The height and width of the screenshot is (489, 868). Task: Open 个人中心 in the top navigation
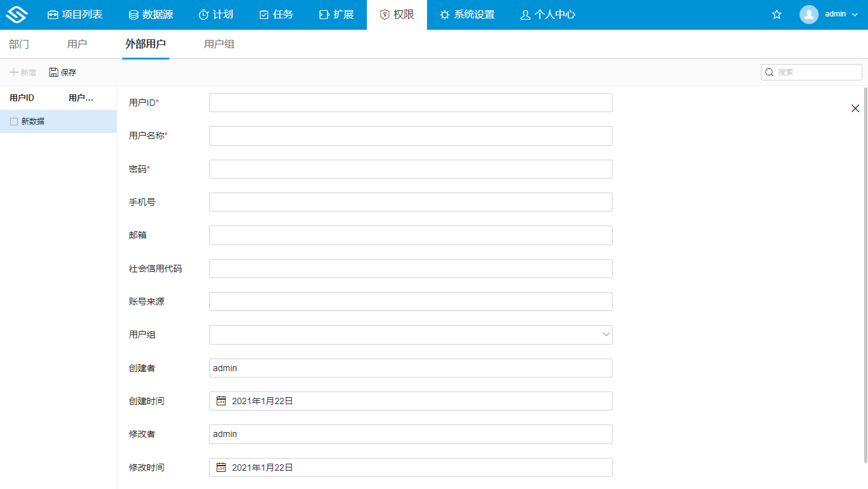(547, 15)
